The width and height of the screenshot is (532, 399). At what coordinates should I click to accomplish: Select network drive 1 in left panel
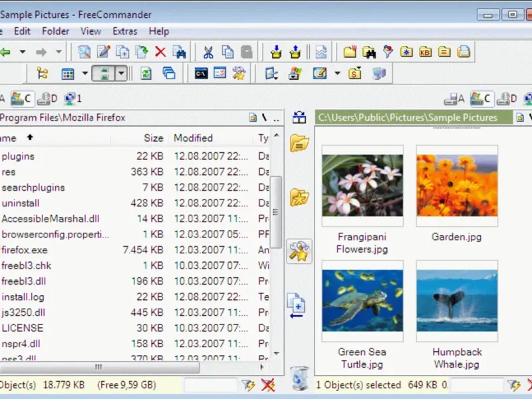[72, 98]
